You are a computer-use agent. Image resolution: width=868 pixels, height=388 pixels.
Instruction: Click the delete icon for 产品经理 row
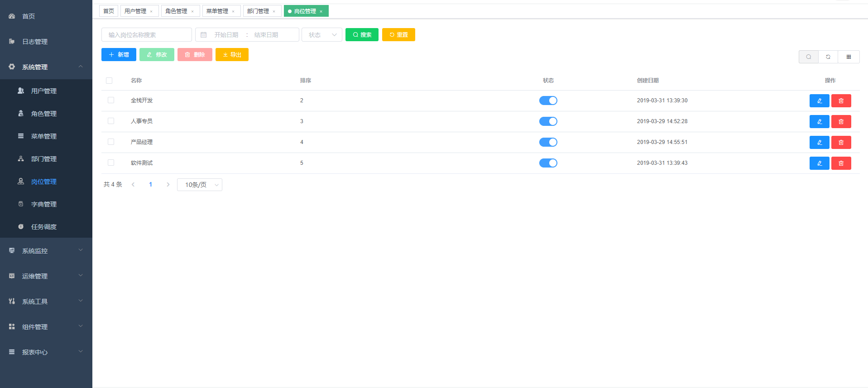[x=841, y=142]
